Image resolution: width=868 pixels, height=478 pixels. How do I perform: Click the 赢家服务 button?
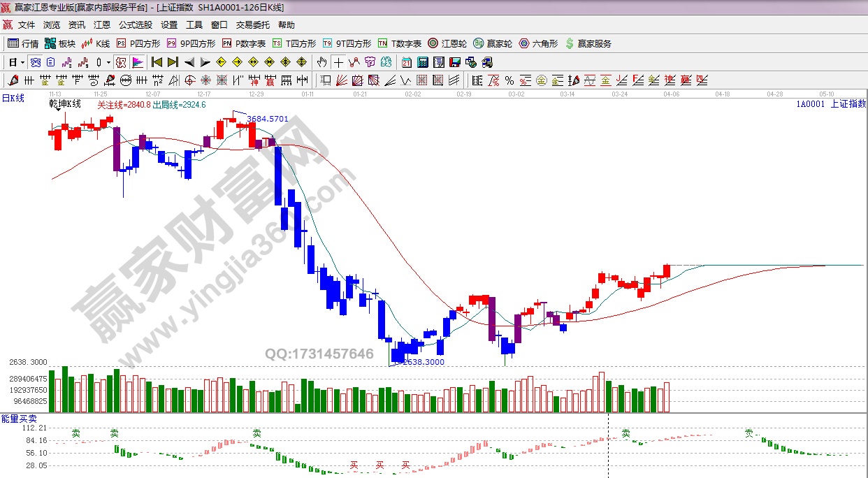click(x=588, y=43)
